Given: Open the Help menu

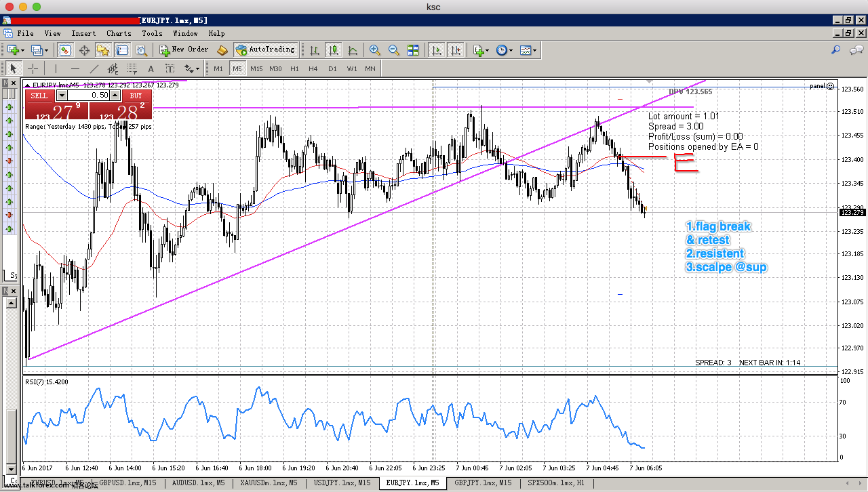Looking at the screenshot, I should tap(216, 33).
